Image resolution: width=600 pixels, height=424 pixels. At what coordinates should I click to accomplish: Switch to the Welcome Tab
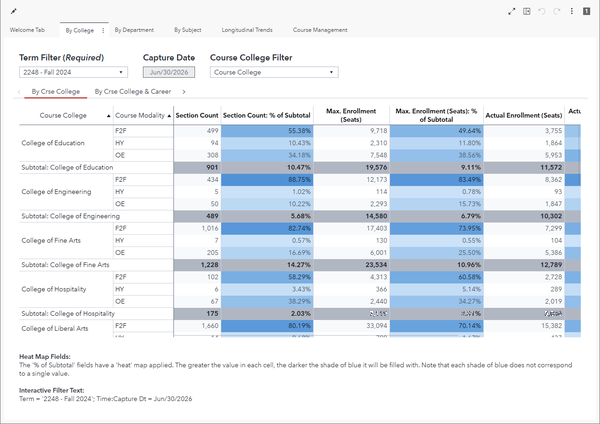27,30
